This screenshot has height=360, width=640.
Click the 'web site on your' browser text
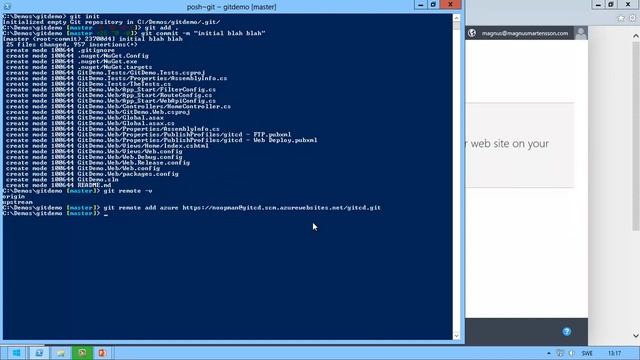pos(509,144)
